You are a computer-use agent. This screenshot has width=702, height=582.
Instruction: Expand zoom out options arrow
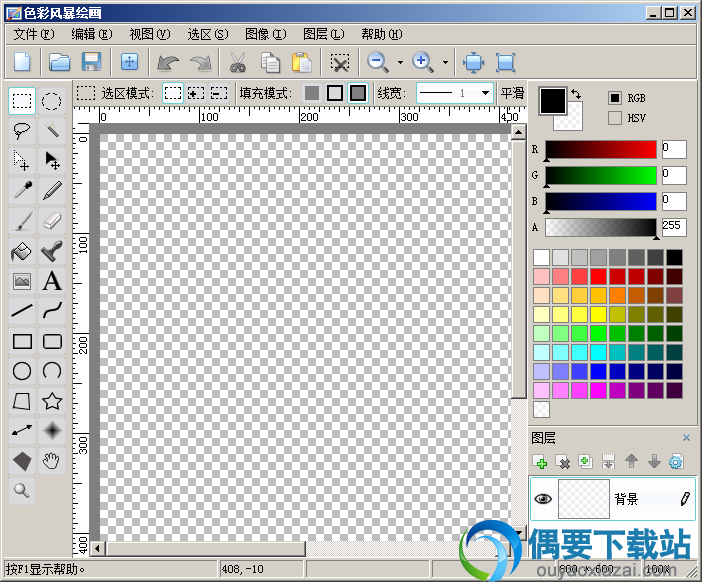point(400,62)
